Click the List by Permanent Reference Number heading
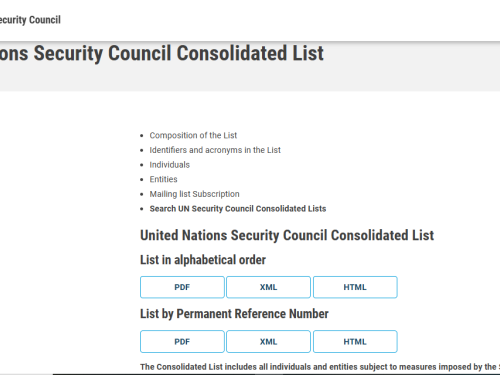500x375 pixels. 234,314
